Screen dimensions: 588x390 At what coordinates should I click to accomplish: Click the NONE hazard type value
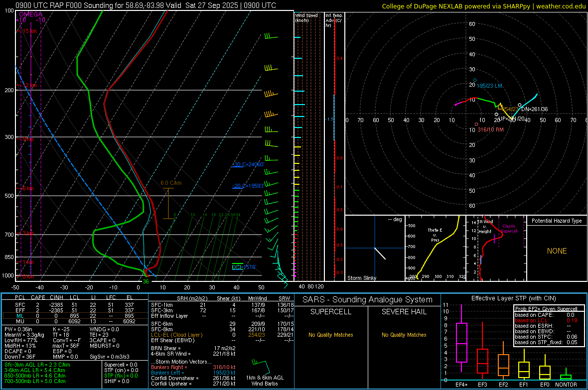tap(557, 251)
